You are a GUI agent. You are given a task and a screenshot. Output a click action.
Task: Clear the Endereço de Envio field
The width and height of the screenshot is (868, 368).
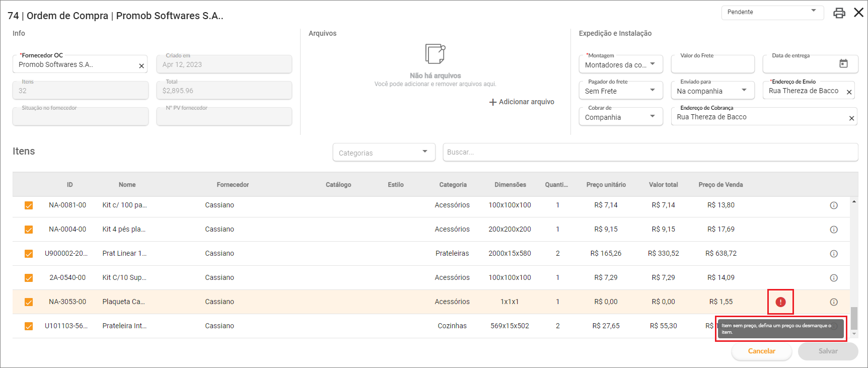click(849, 92)
